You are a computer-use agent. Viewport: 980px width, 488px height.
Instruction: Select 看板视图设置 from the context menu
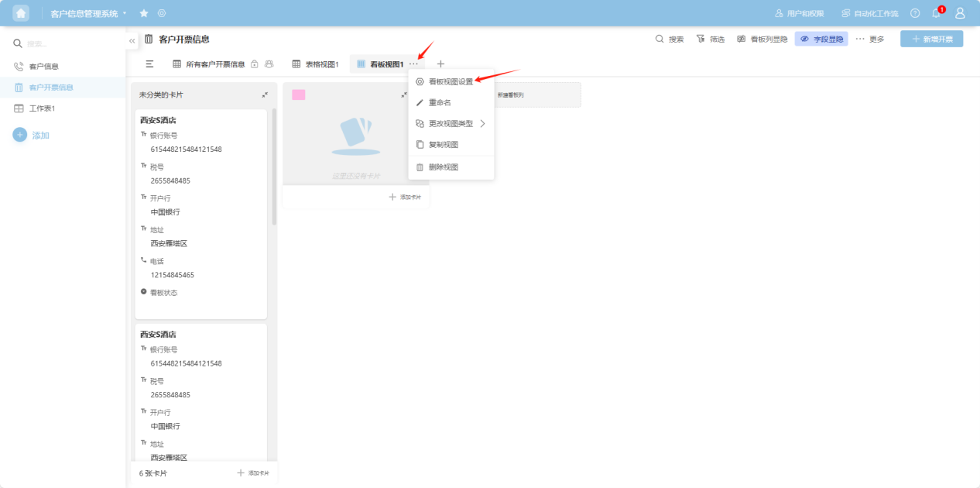pyautogui.click(x=451, y=81)
